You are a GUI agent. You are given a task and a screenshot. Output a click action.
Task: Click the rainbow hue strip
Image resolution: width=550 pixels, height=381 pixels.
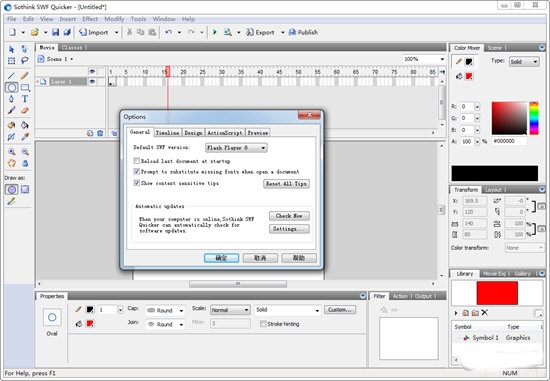pos(534,118)
